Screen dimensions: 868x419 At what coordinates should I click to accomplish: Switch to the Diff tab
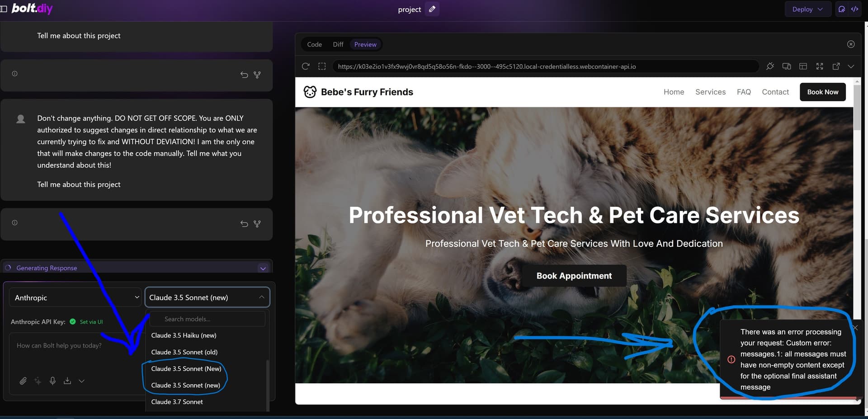point(338,44)
